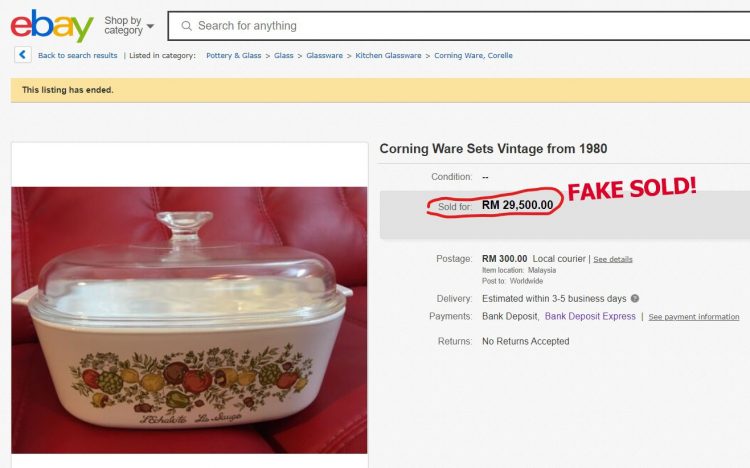Click the Corning Ware casserole photo
The width and height of the screenshot is (750, 468).
point(189,319)
